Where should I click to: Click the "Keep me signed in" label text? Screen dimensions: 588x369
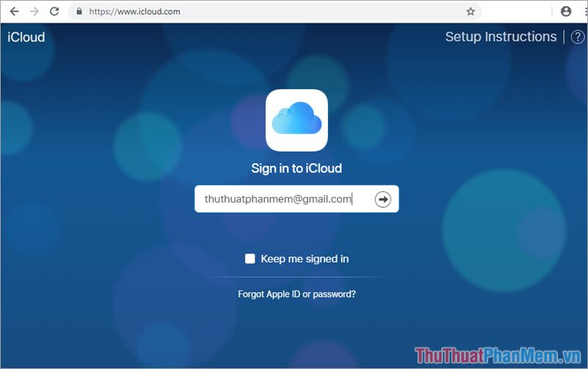point(305,258)
